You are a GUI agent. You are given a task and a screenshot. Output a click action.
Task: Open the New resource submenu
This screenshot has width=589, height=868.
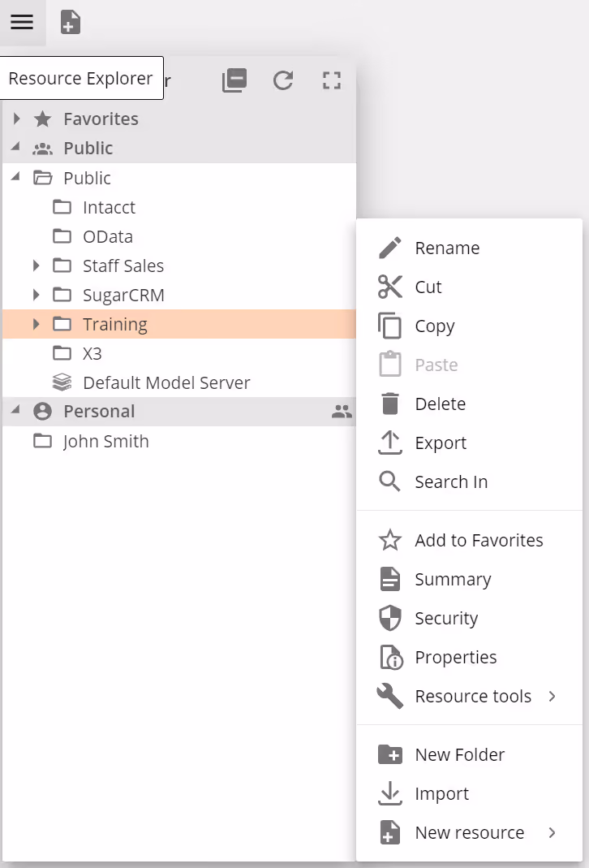pos(470,832)
